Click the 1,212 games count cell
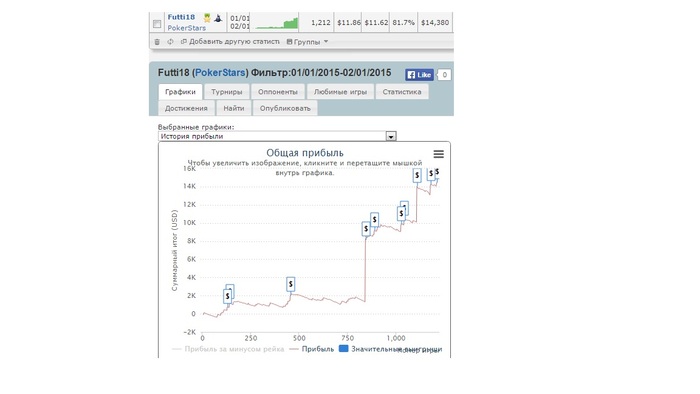 (x=316, y=22)
